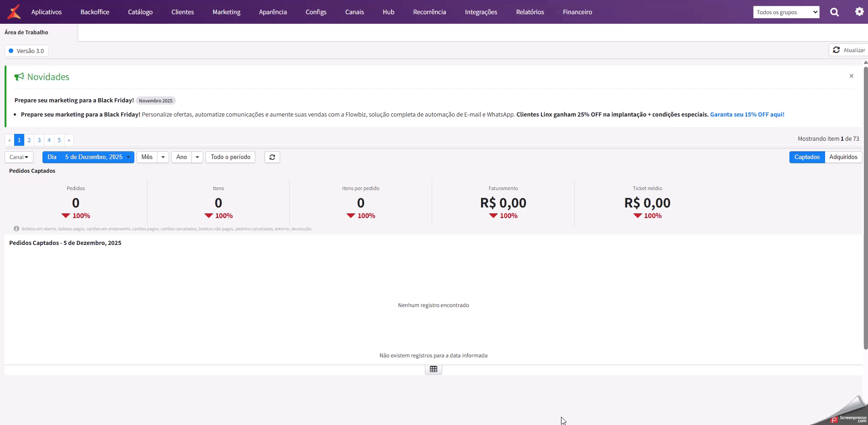Expand the Ano dropdown arrow
The width and height of the screenshot is (868, 425).
pos(197,157)
